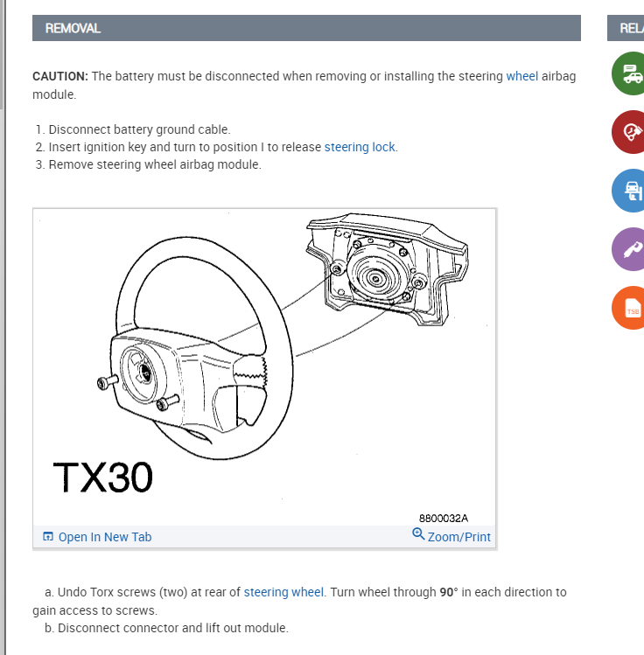This screenshot has width=644, height=655.
Task: Open the 'wheel' link in the caution text
Action: (522, 76)
